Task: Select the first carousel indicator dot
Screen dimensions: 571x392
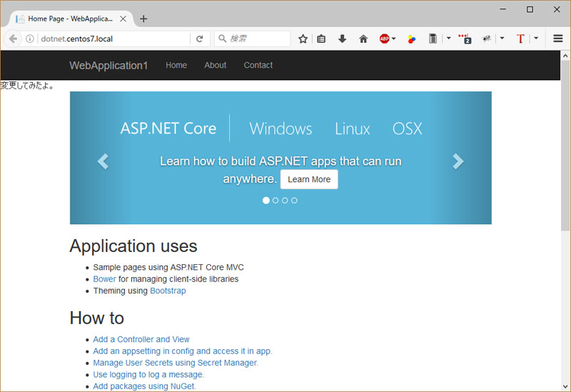Action: click(266, 201)
